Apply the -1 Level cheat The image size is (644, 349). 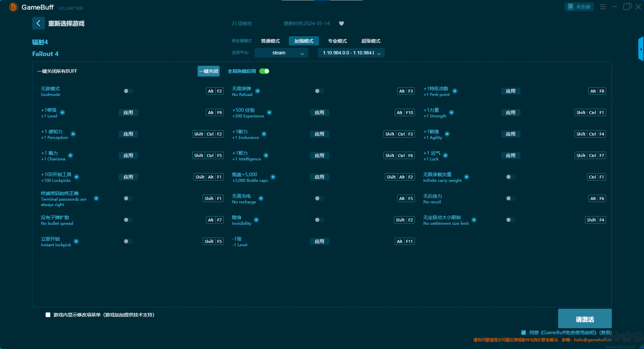click(319, 241)
